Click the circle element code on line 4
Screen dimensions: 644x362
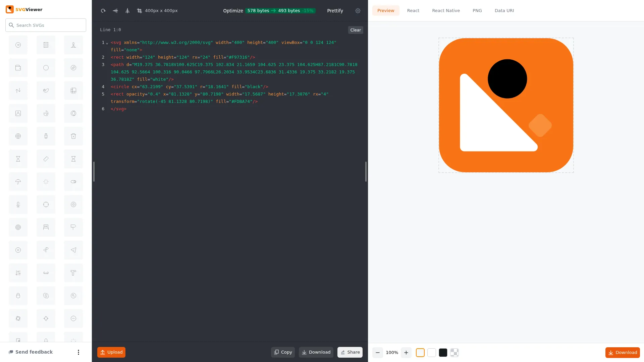tap(190, 87)
